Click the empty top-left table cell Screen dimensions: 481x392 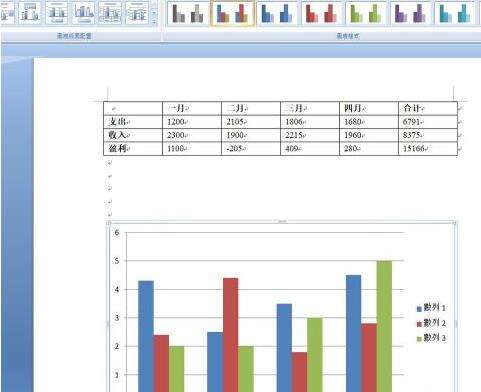(133, 108)
